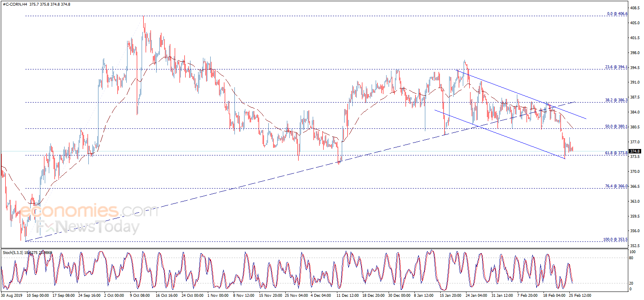Select the Fibonacci label 0.0 @ 406.6

coord(617,14)
